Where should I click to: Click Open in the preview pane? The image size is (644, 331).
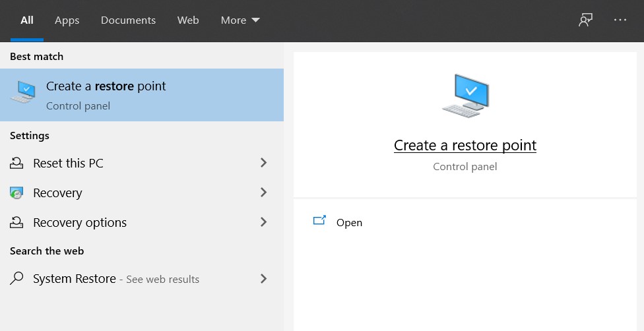click(x=349, y=223)
